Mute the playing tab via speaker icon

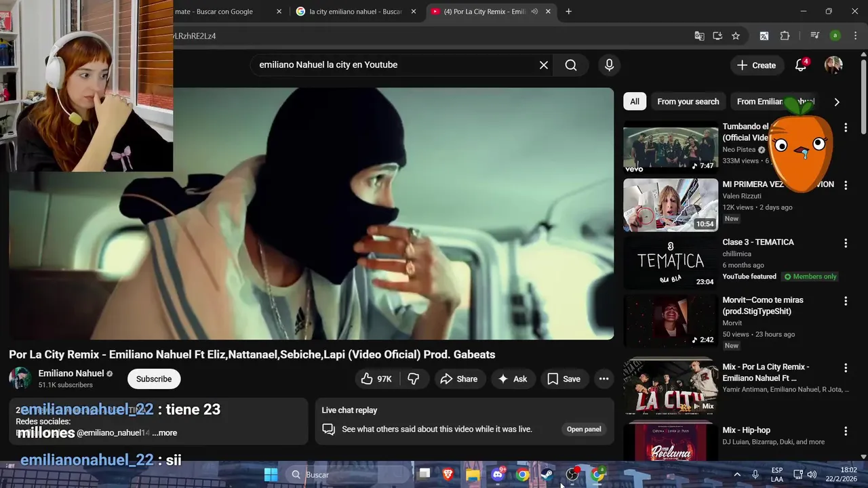pyautogui.click(x=534, y=12)
